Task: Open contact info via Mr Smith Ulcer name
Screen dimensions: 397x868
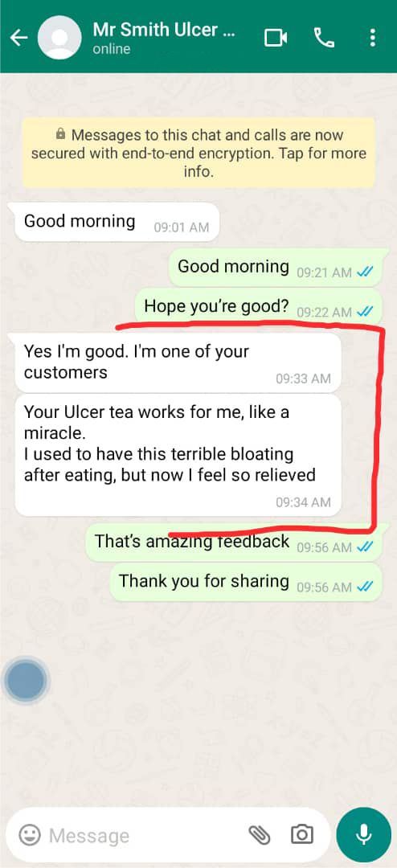Action: pos(164,30)
